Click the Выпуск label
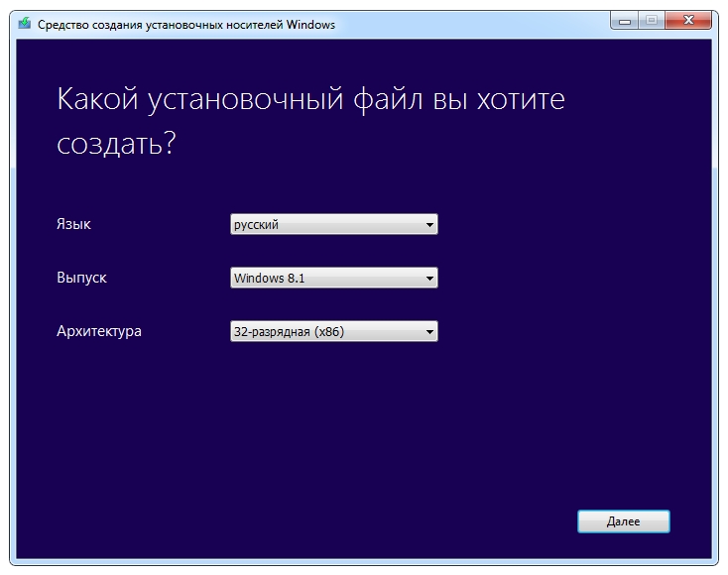The width and height of the screenshot is (728, 575). tap(81, 279)
